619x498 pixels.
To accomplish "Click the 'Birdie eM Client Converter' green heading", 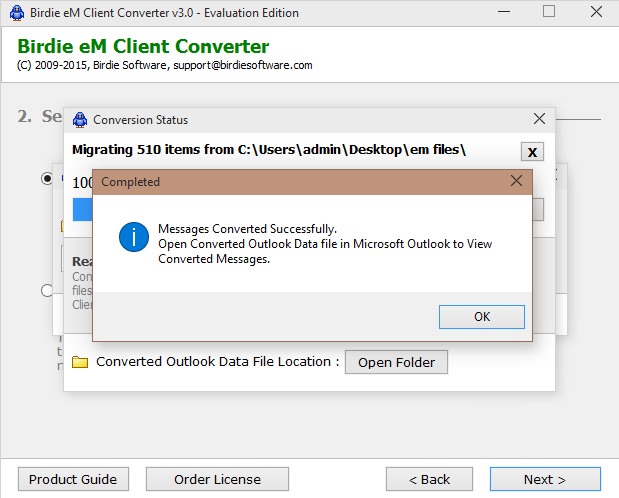I will (x=143, y=46).
